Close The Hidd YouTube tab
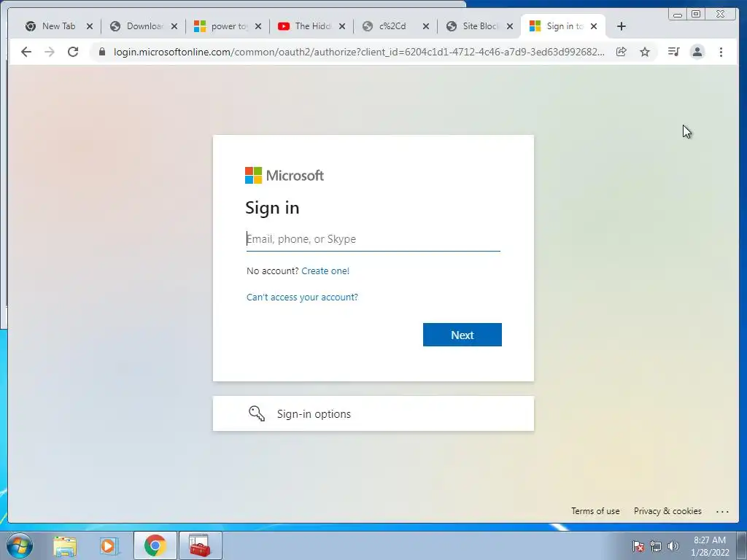 342,26
